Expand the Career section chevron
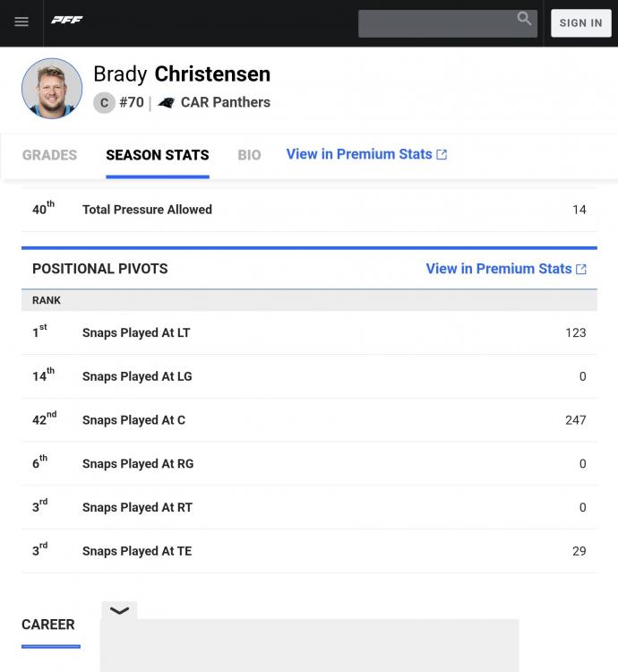The height and width of the screenshot is (672, 618). pos(119,611)
